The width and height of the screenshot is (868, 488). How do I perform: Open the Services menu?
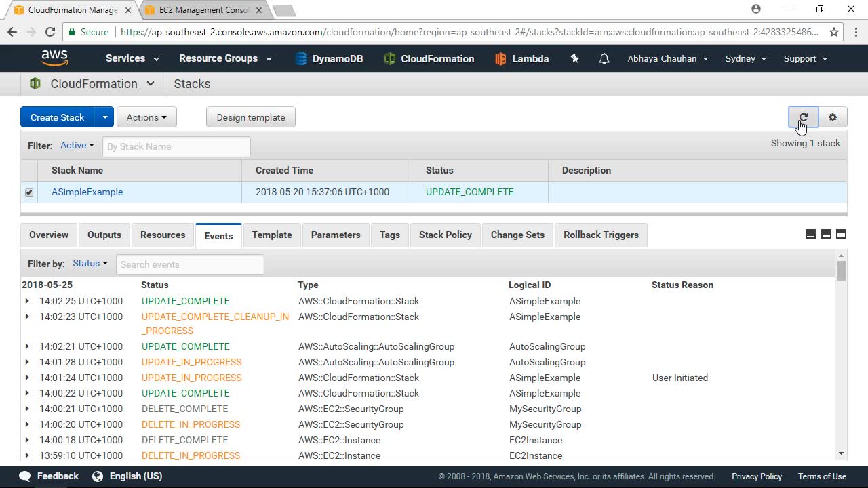coord(132,58)
